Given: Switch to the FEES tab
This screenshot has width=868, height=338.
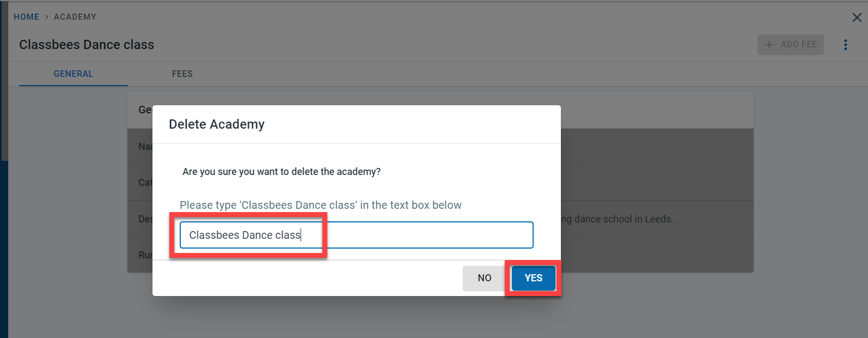Looking at the screenshot, I should click(x=182, y=74).
